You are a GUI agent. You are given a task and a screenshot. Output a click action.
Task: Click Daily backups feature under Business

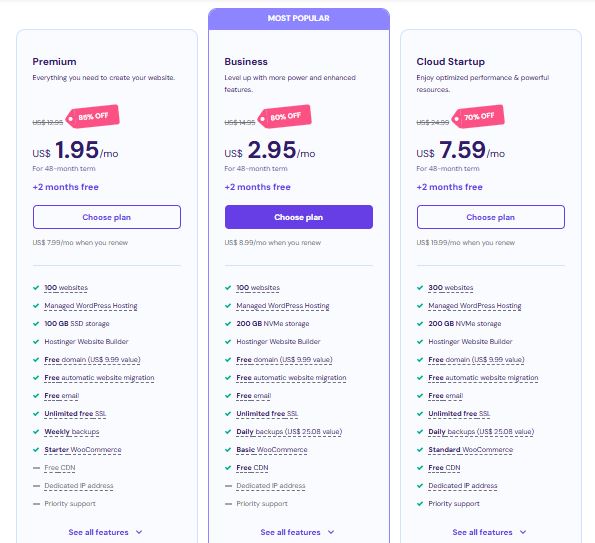(x=289, y=432)
